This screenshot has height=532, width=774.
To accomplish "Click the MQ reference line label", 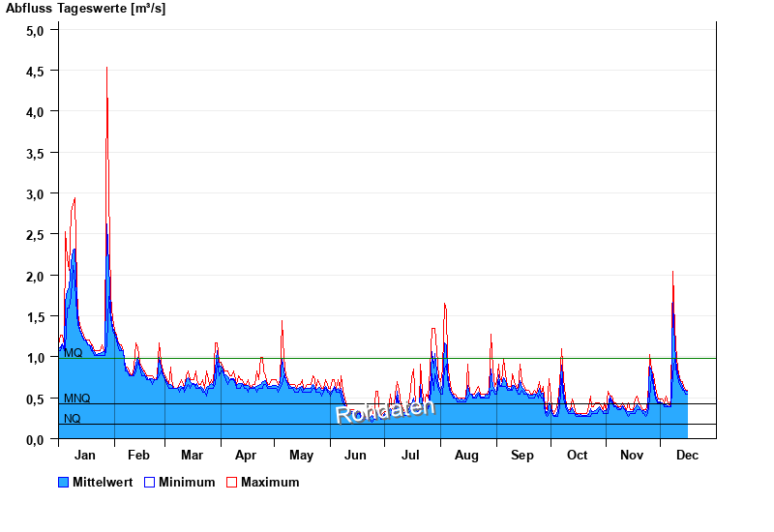I will pos(74,353).
